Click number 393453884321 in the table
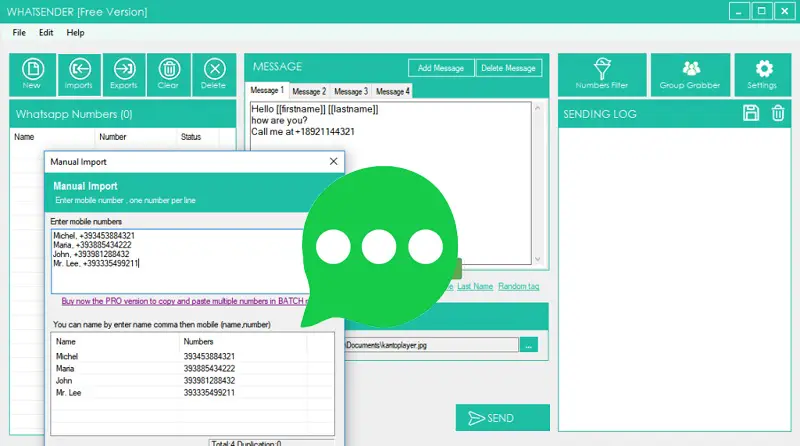 tap(209, 356)
